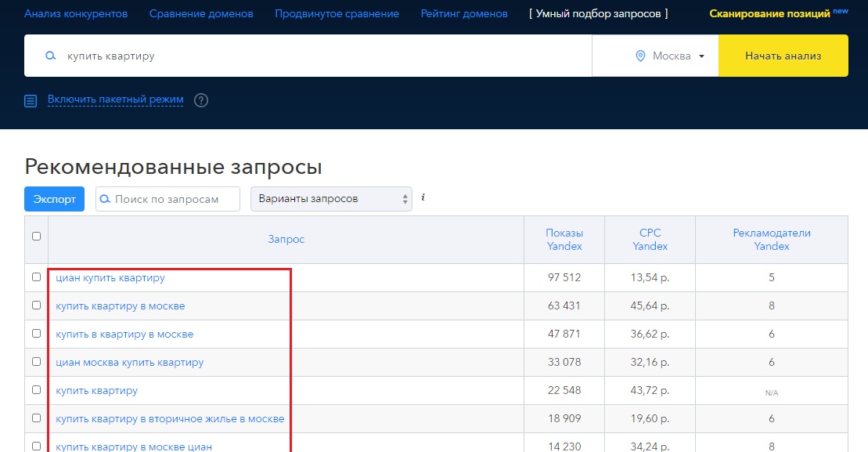This screenshot has width=868, height=452.
Task: Click the location pin icon next to Москва
Action: point(640,56)
